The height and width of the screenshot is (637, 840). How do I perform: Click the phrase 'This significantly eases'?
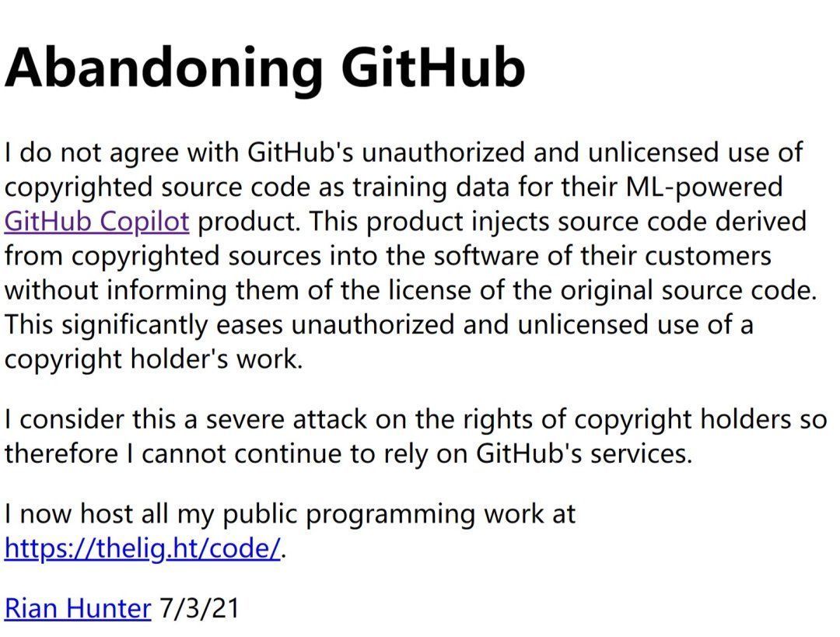(x=144, y=324)
